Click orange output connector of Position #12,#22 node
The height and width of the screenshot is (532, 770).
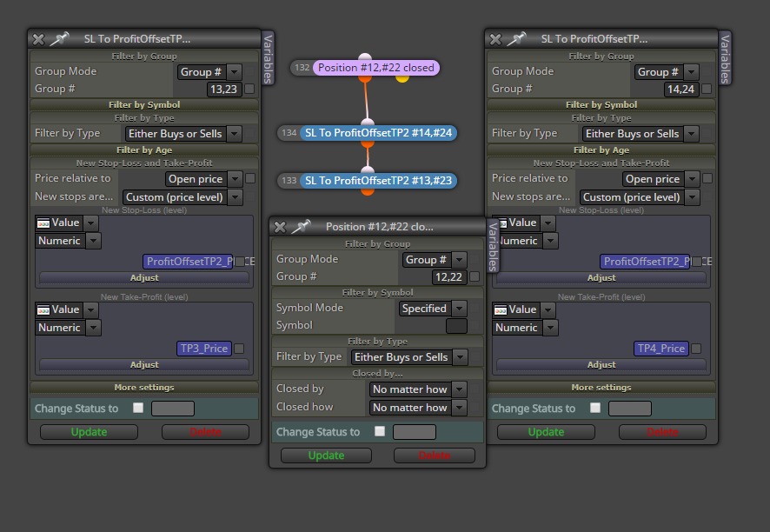pyautogui.click(x=365, y=78)
